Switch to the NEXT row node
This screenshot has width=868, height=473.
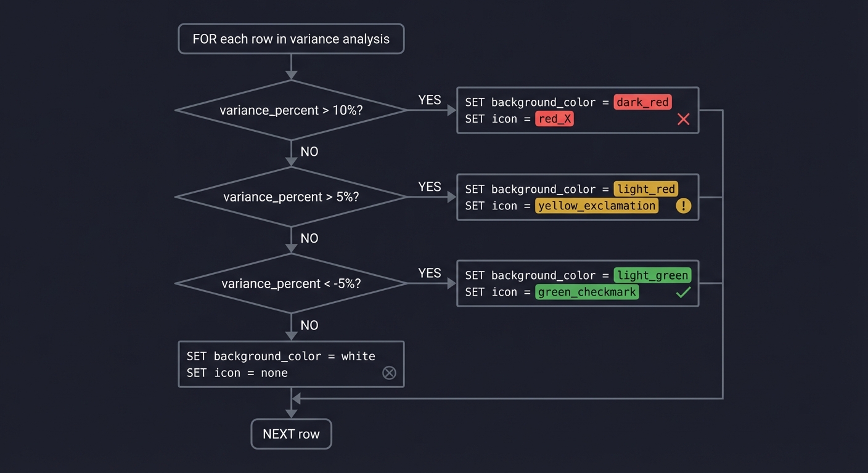pyautogui.click(x=291, y=434)
